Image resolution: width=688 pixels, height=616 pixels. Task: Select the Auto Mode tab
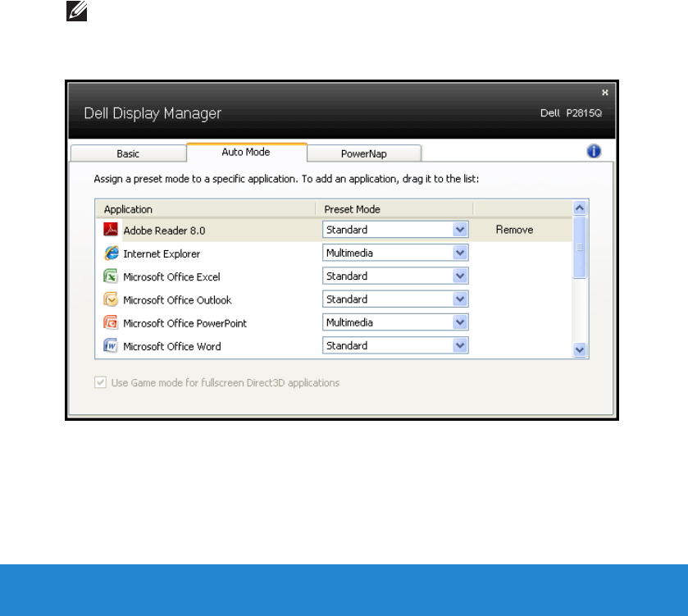click(x=246, y=153)
